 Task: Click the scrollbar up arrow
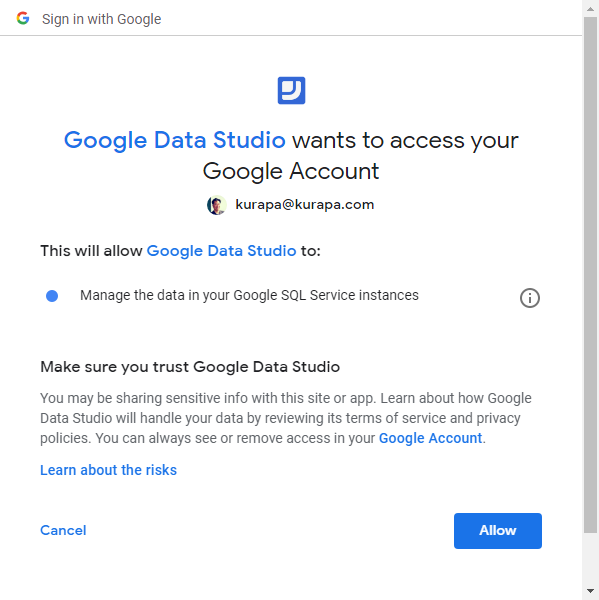tap(590, 9)
